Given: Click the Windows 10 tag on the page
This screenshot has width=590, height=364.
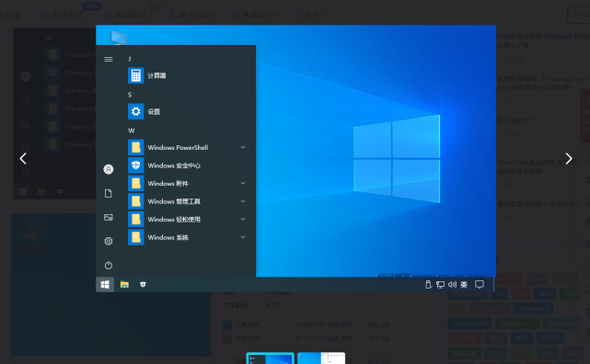Looking at the screenshot, I should pos(469,323).
